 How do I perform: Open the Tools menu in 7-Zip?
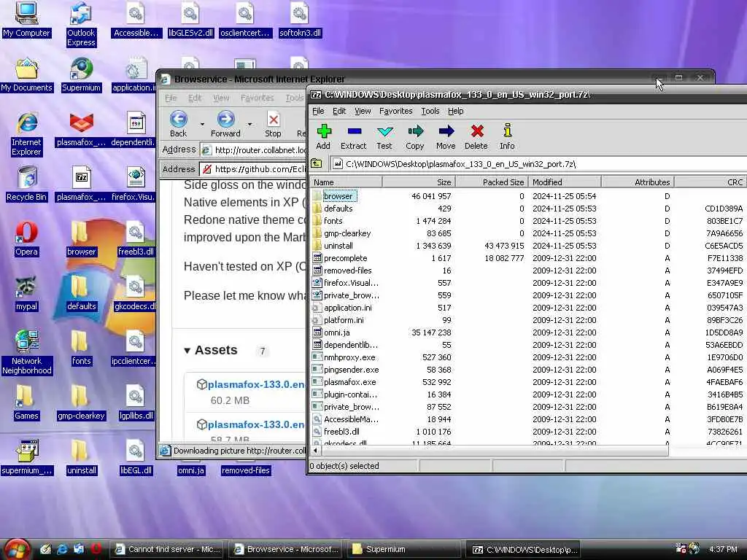(430, 111)
